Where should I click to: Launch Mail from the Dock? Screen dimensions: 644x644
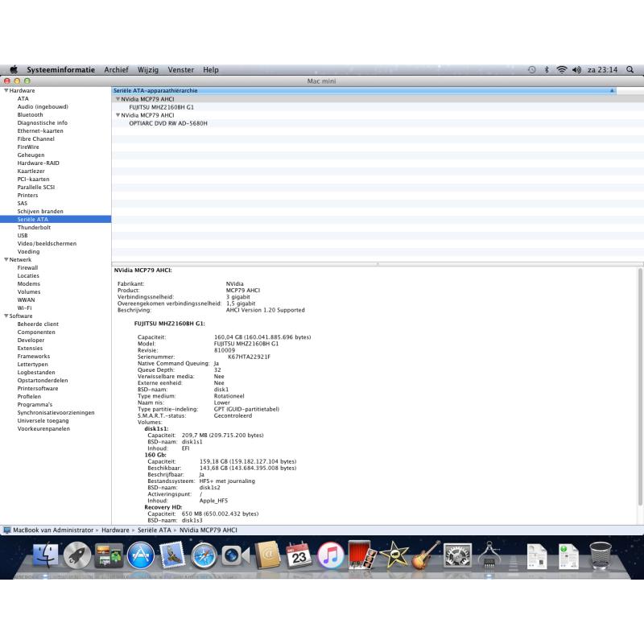[172, 555]
